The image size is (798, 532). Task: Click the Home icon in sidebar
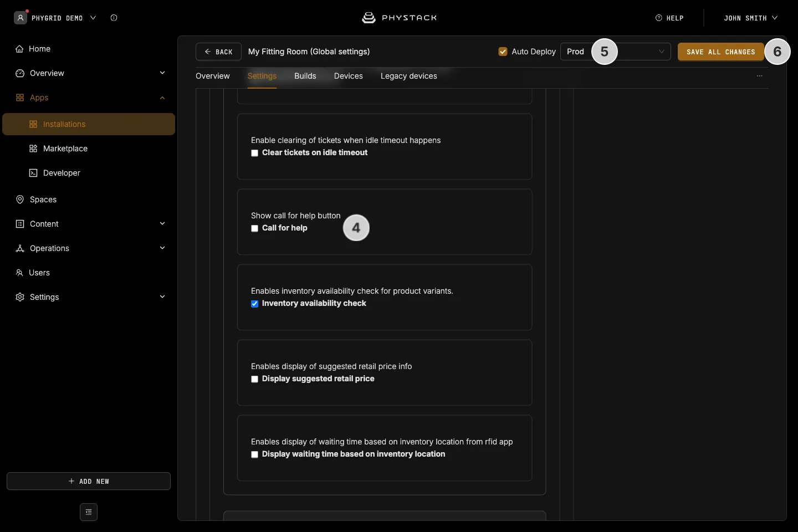[x=19, y=49]
